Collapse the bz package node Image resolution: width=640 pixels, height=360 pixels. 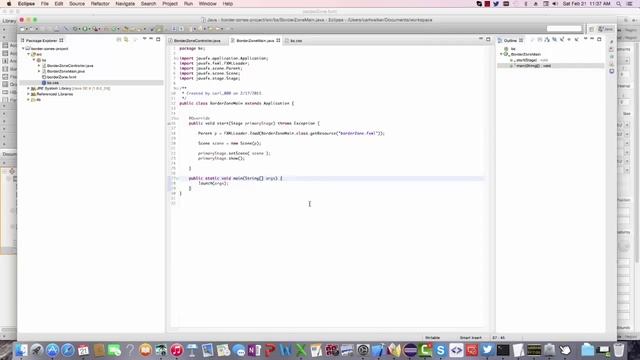coord(34,60)
